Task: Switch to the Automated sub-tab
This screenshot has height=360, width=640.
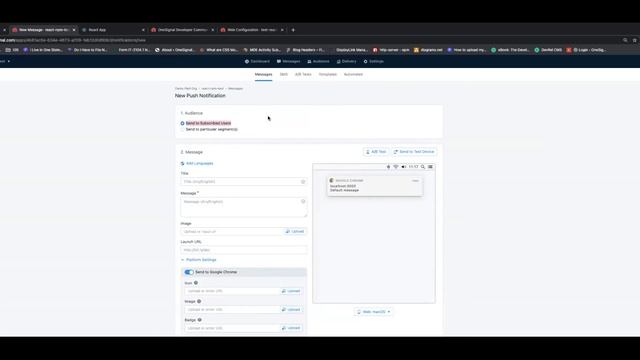Action: point(353,74)
